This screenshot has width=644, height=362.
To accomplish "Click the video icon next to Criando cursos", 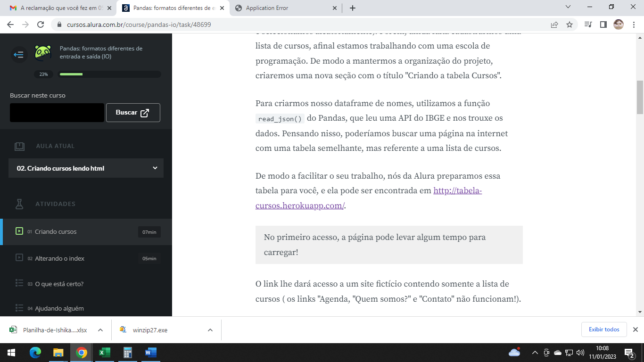I will tap(19, 231).
